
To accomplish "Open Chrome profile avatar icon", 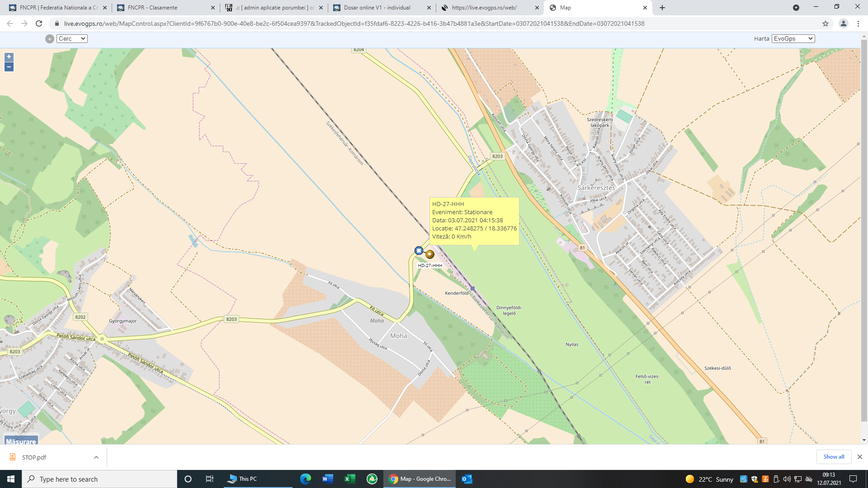I will tap(843, 23).
